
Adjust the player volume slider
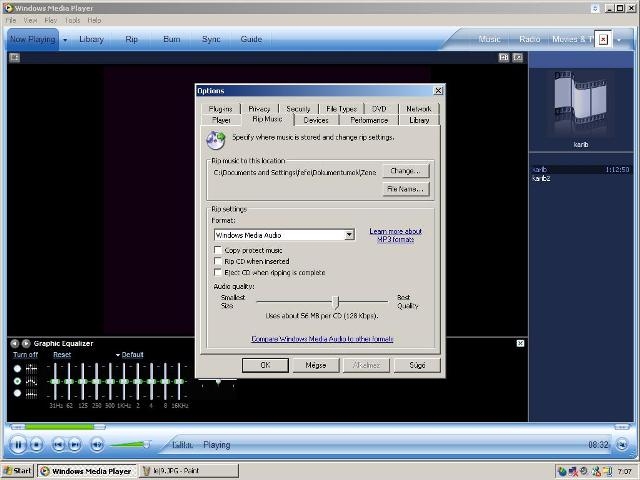pos(130,444)
